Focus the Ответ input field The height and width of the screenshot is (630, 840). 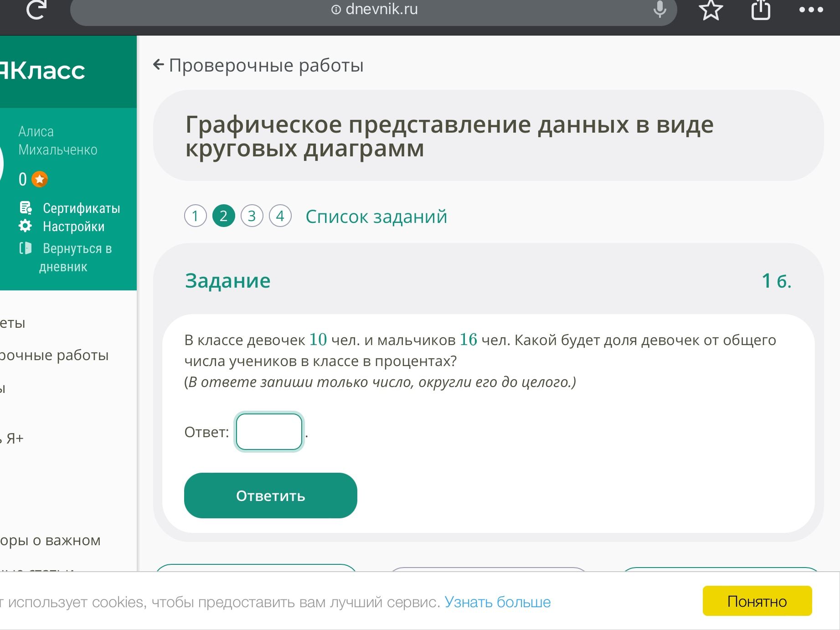pos(269,432)
